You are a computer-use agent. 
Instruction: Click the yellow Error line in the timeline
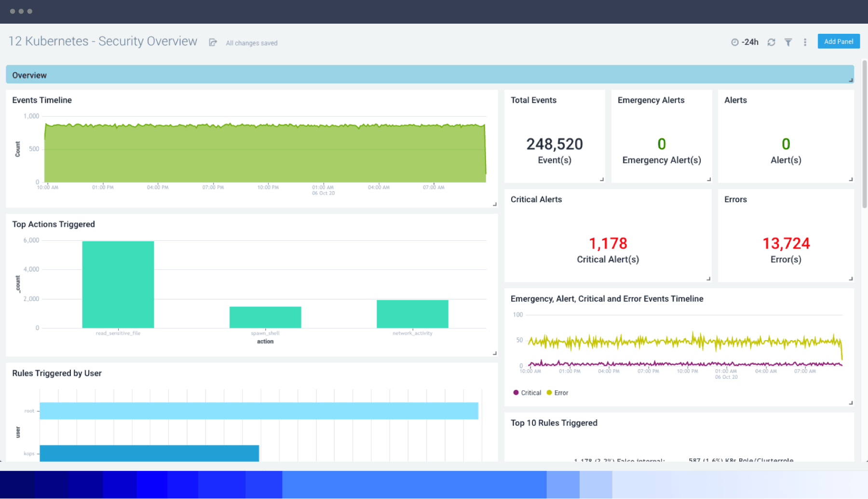685,342
